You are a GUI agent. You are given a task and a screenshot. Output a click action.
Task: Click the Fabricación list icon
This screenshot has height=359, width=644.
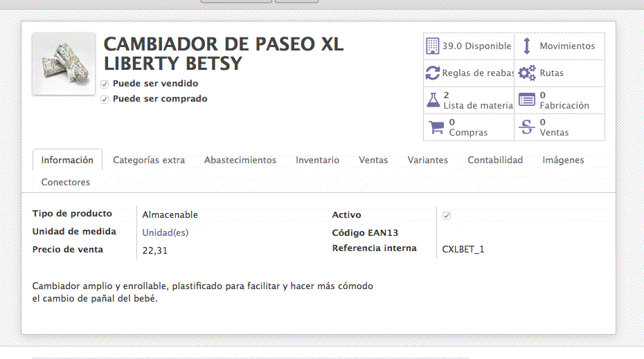(x=527, y=100)
